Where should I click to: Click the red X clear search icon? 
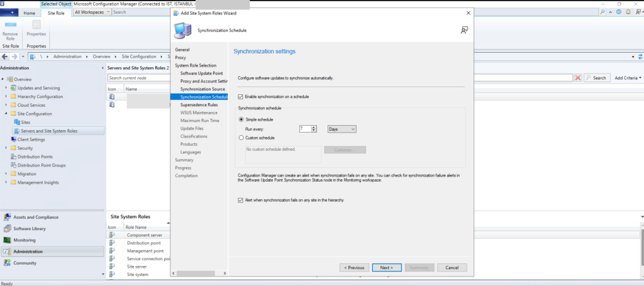(x=577, y=78)
